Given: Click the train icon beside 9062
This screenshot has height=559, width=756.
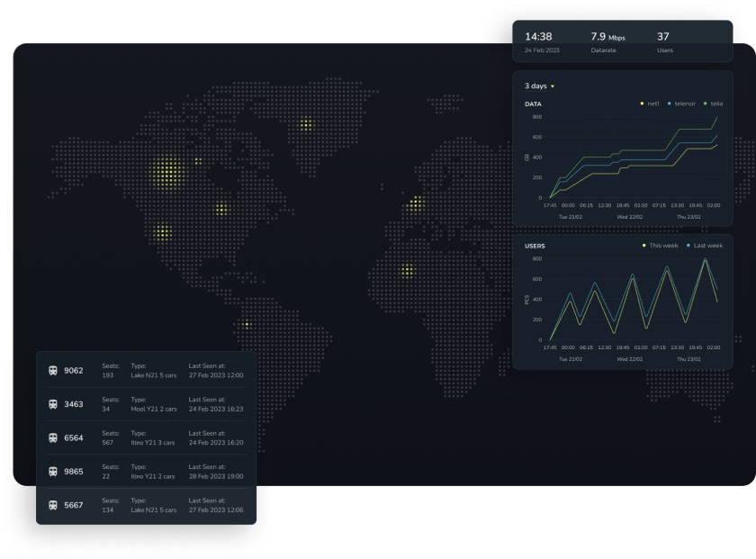Looking at the screenshot, I should [53, 370].
